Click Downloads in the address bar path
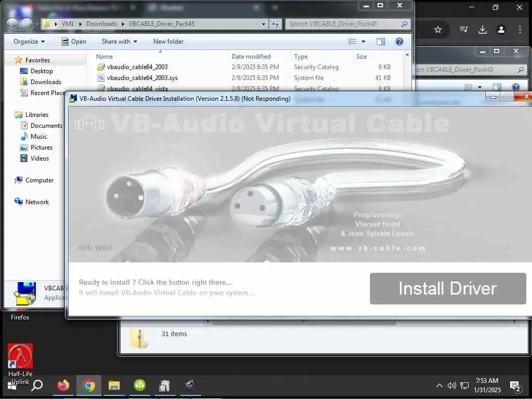The width and height of the screenshot is (532, 399). point(101,24)
